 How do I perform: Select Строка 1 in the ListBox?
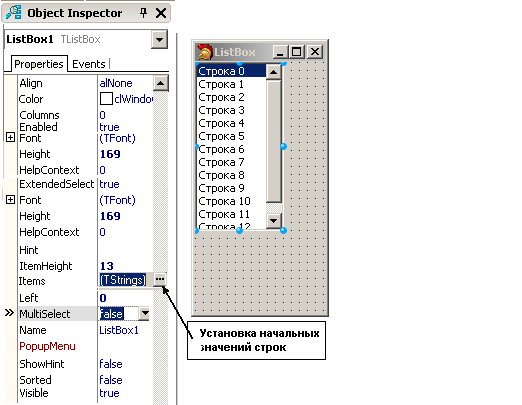(x=232, y=84)
